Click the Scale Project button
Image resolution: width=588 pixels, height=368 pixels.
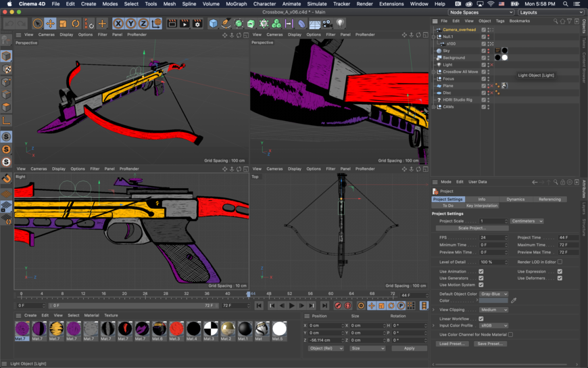[472, 228]
